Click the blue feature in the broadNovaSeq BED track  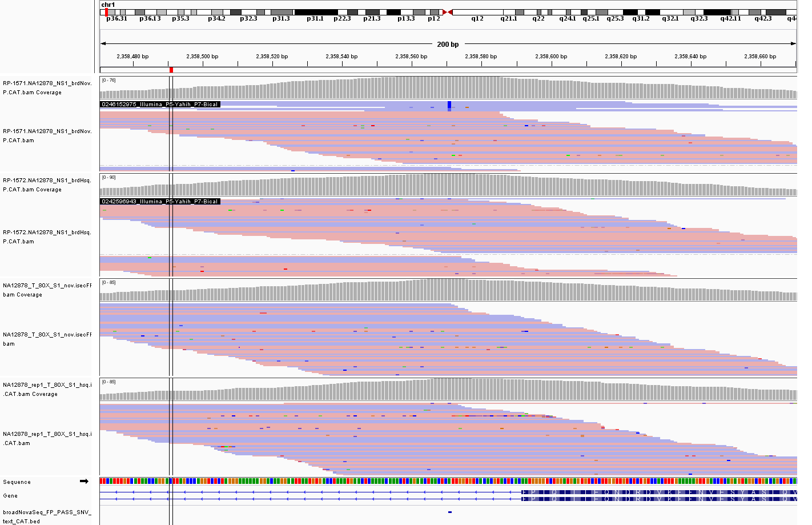(450, 512)
